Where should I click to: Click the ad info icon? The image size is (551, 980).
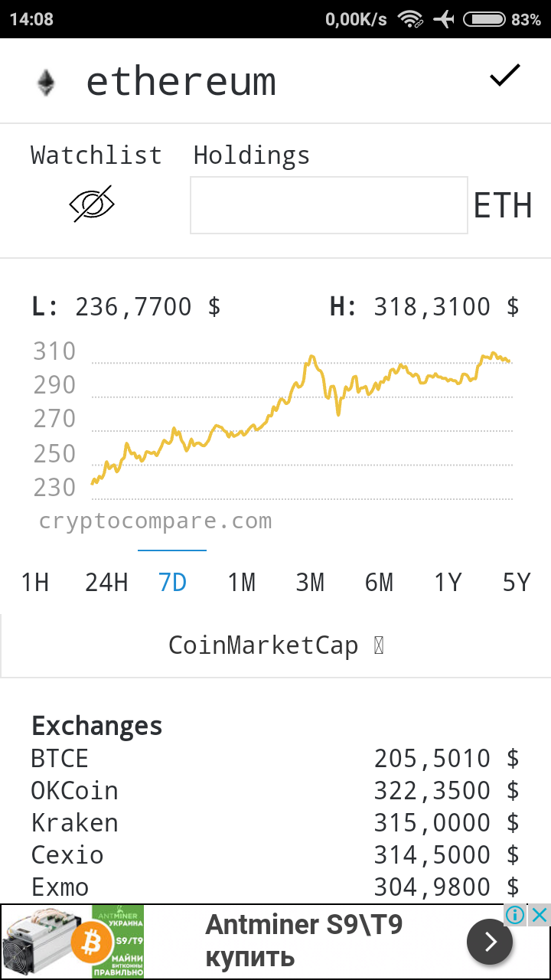[x=515, y=915]
